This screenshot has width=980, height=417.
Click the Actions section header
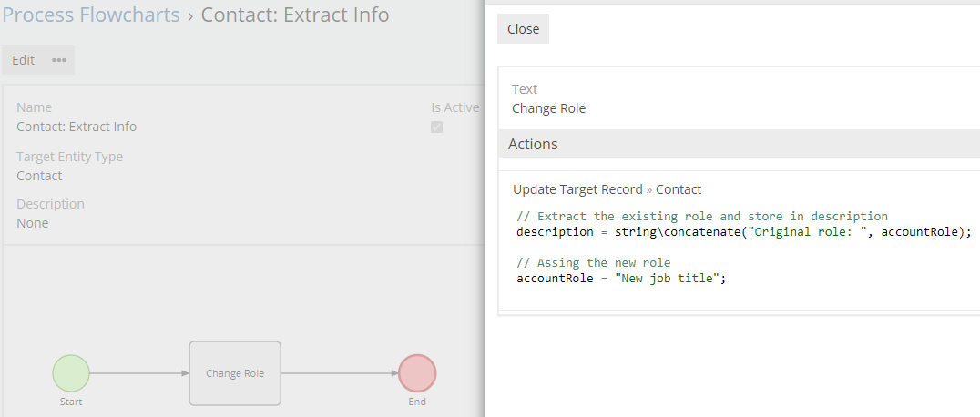pos(739,144)
